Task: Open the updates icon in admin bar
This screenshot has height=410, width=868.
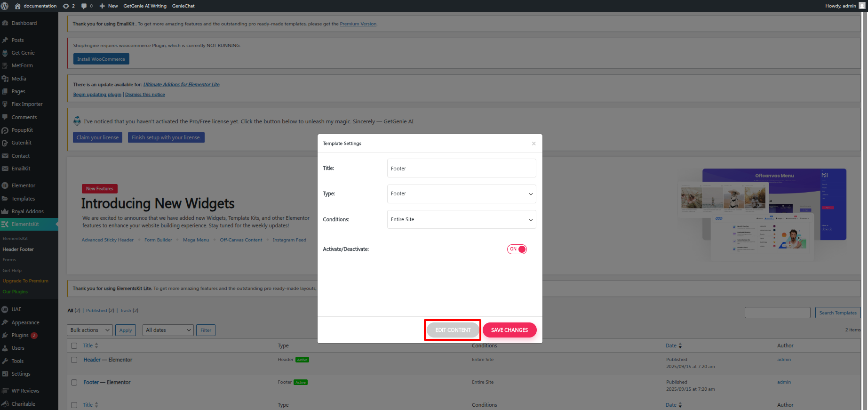Action: (x=66, y=6)
